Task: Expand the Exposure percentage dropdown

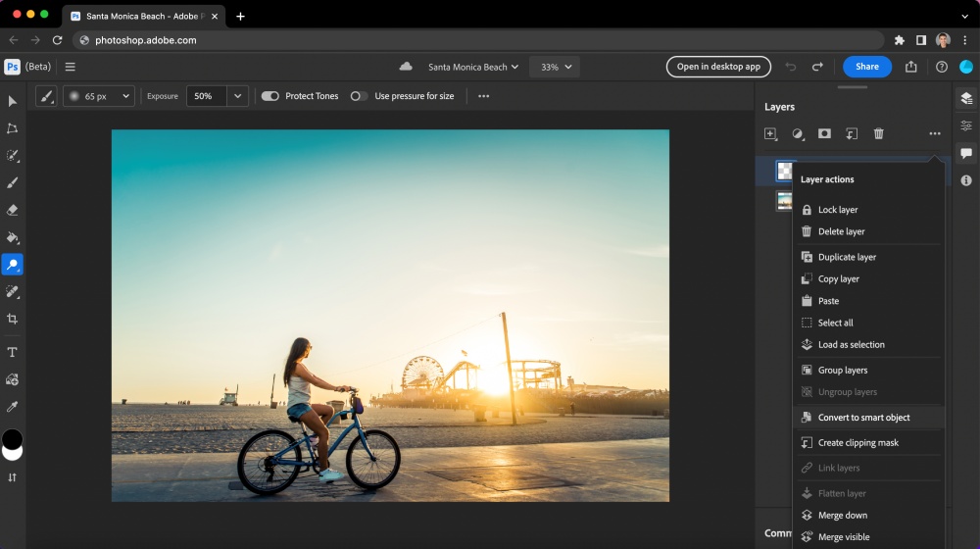Action: 238,96
